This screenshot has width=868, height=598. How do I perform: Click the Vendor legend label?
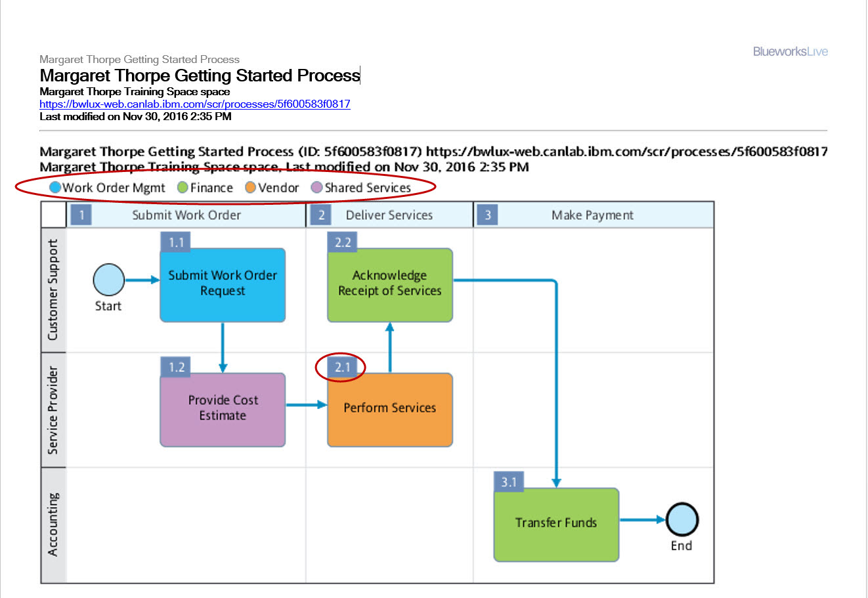click(278, 187)
